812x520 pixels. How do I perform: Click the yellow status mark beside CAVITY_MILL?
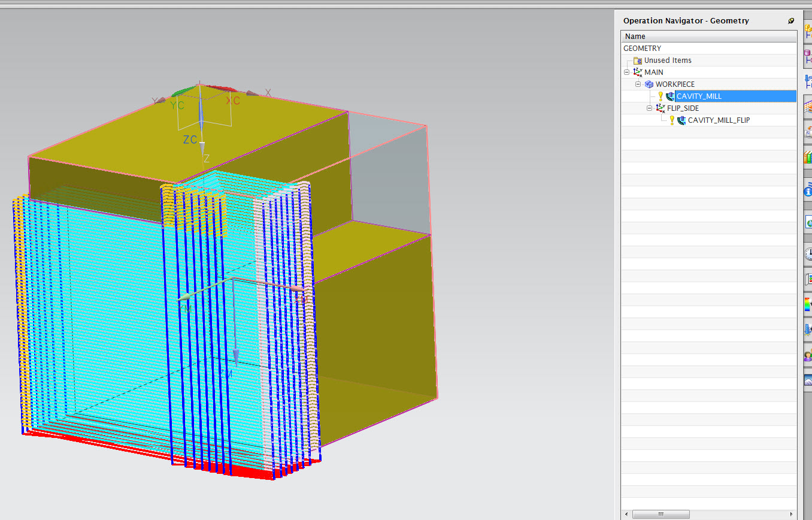[x=660, y=96]
